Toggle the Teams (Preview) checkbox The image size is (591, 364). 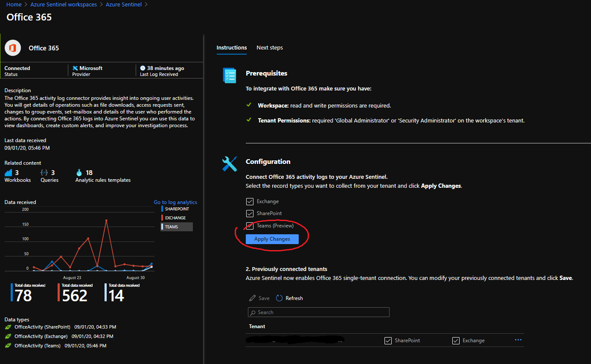coord(250,226)
